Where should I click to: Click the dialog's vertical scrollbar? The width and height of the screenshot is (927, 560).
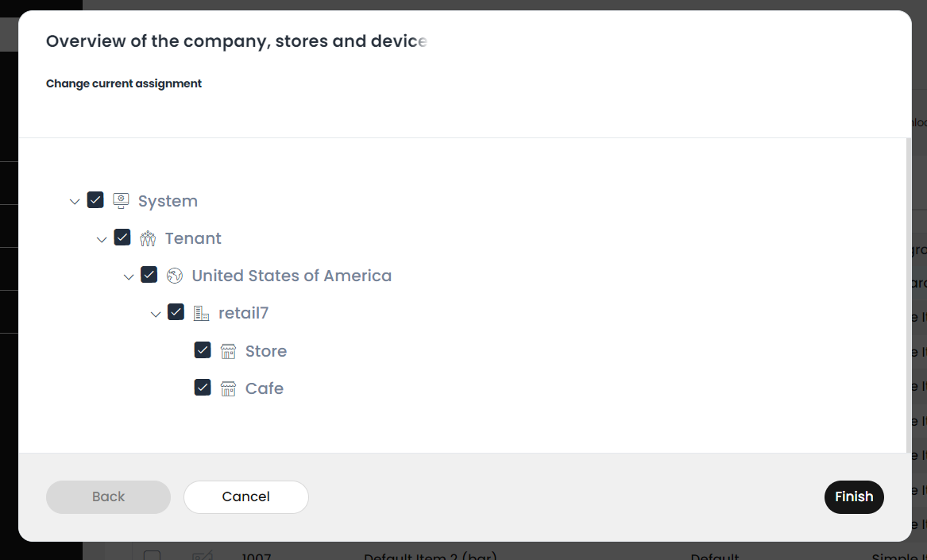click(x=908, y=295)
